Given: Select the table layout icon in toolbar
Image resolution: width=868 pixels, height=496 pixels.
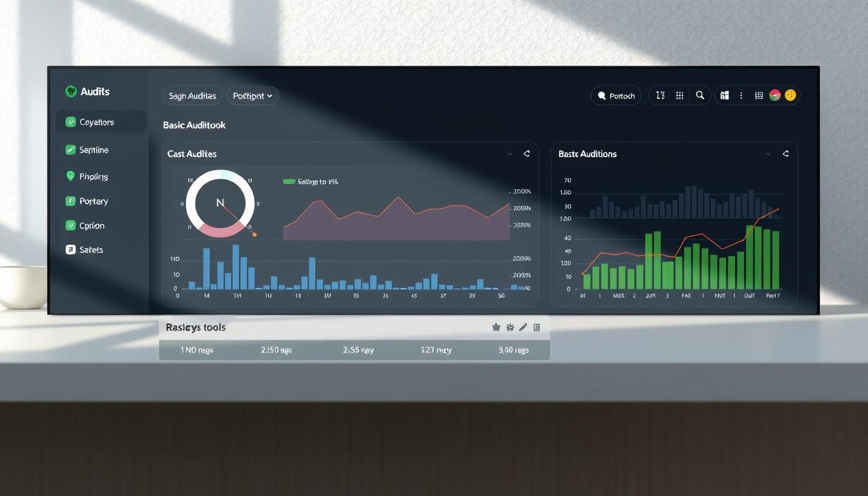Looking at the screenshot, I should [758, 96].
